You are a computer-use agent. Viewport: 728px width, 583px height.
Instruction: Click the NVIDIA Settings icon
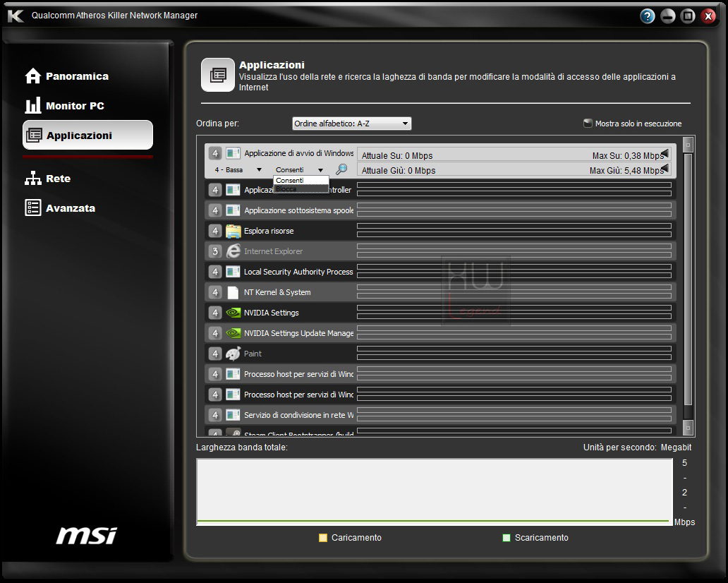pyautogui.click(x=233, y=313)
